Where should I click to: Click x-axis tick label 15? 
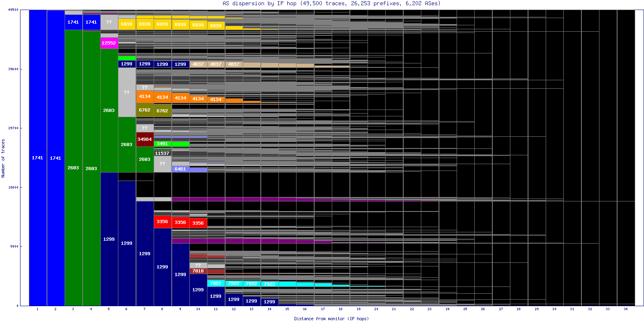[x=287, y=309]
